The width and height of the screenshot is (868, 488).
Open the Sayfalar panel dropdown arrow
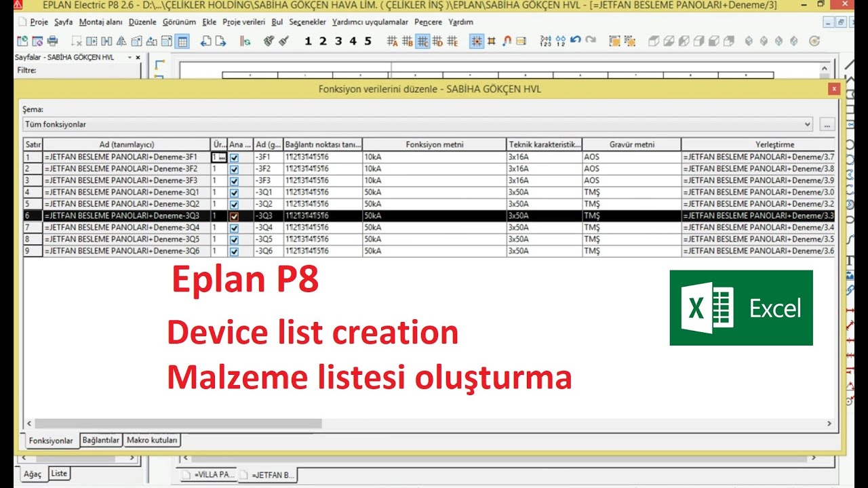tap(130, 58)
